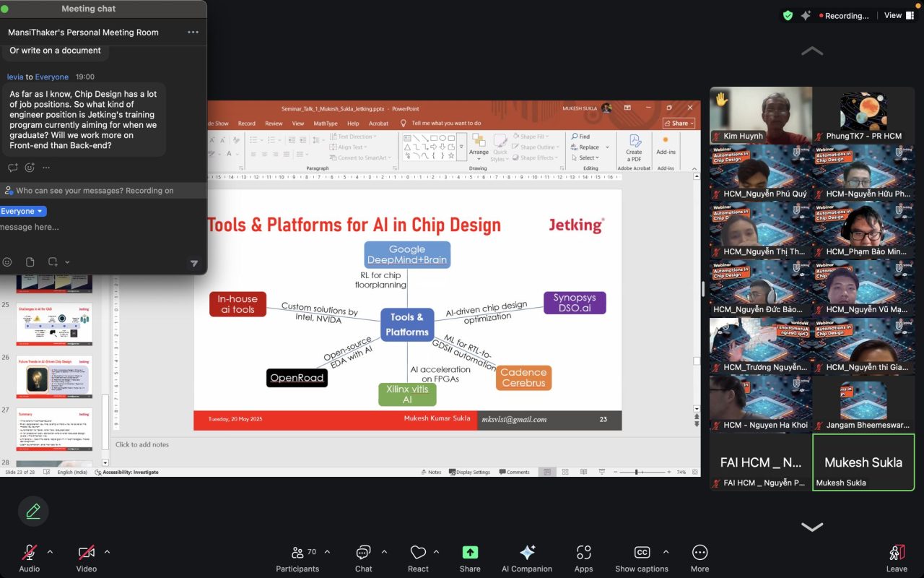Viewport: 924px width, 578px height.
Task: Open Acrobat tab in PowerPoint ribbon
Action: pos(378,124)
